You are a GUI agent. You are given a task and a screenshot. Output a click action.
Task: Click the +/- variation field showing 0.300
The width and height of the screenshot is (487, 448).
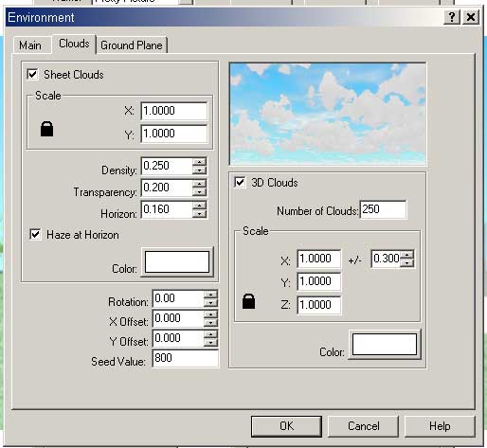point(387,259)
